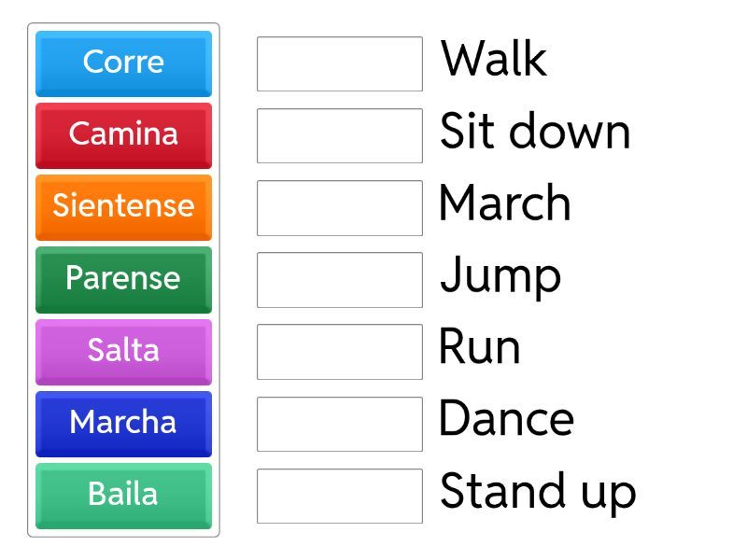Click the Jump label text

point(500,276)
